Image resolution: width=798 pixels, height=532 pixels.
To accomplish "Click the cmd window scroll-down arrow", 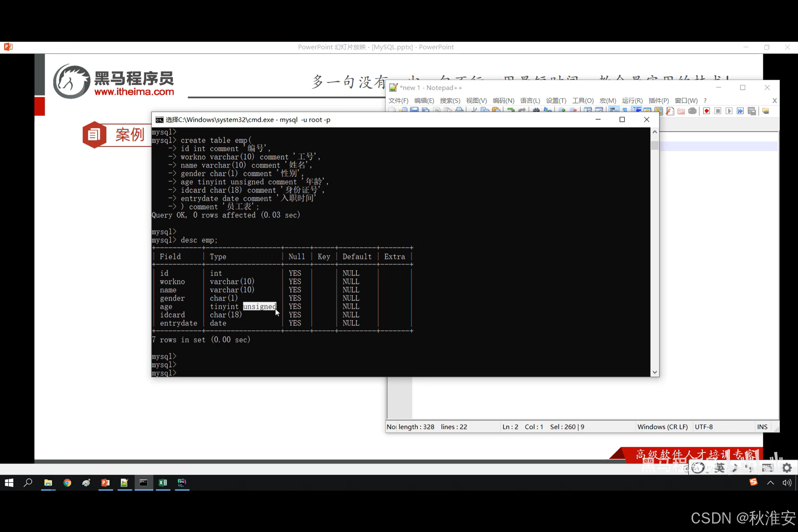I will point(655,372).
